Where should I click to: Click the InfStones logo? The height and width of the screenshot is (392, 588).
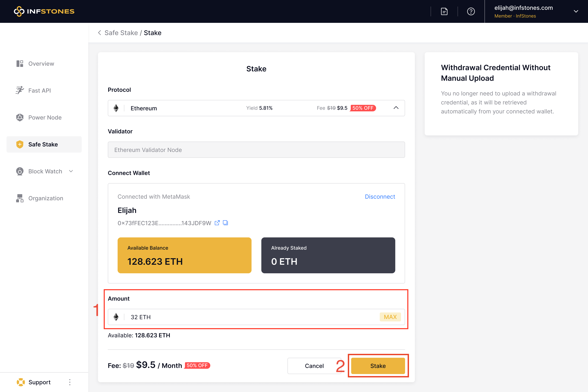pyautogui.click(x=44, y=11)
